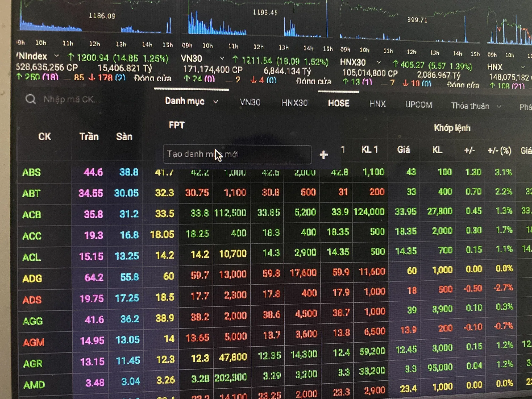This screenshot has width=532, height=399.
Task: Switch to the HNX tab
Action: 377,104
